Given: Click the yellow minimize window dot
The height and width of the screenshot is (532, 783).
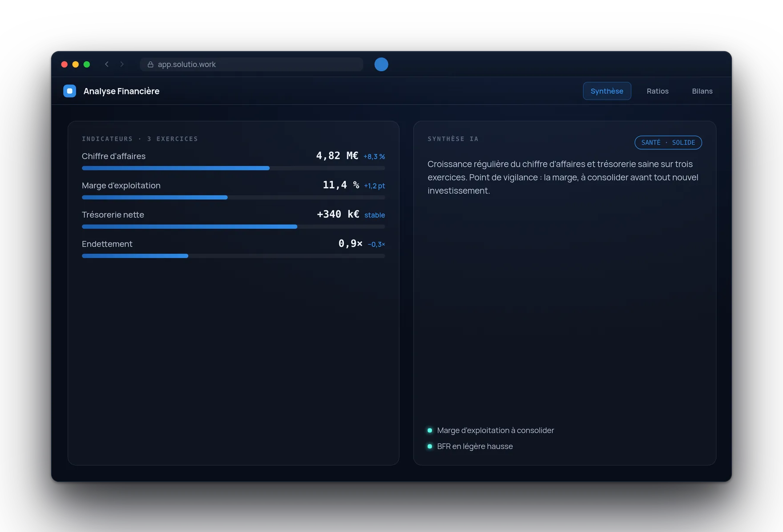Looking at the screenshot, I should point(76,64).
